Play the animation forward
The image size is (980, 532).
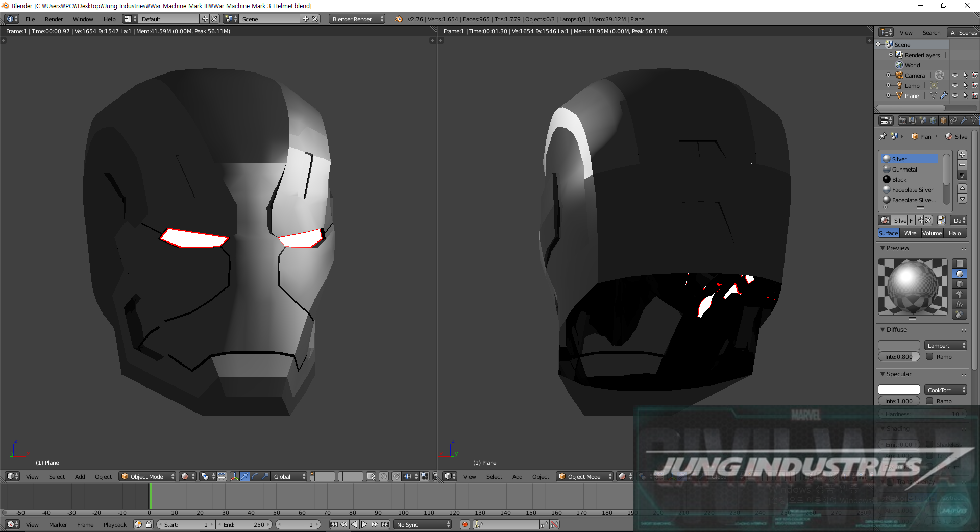364,524
